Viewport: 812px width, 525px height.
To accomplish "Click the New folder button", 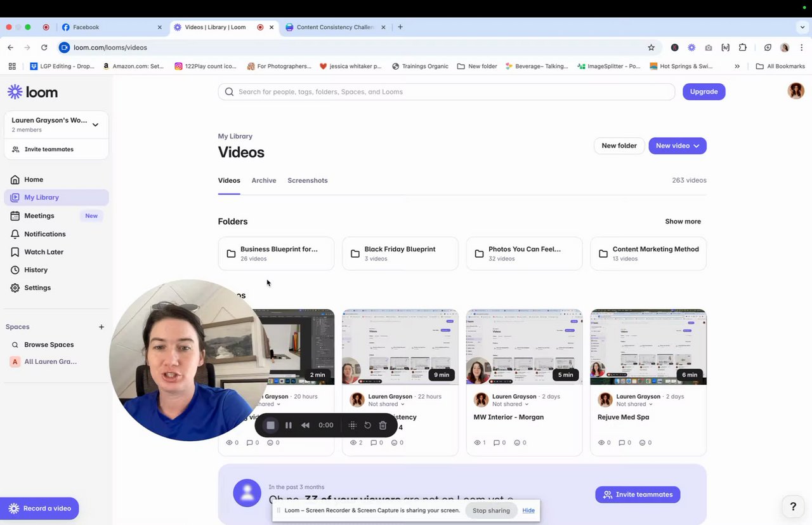I will tap(619, 146).
